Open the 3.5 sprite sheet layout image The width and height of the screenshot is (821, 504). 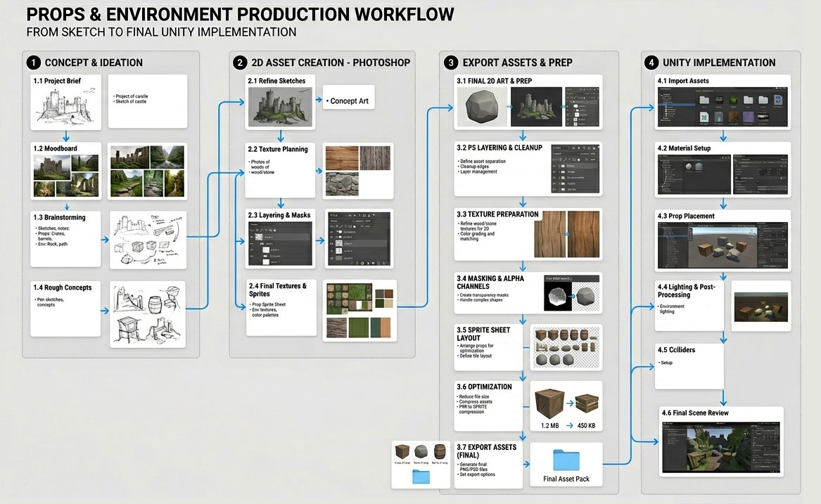tap(566, 347)
